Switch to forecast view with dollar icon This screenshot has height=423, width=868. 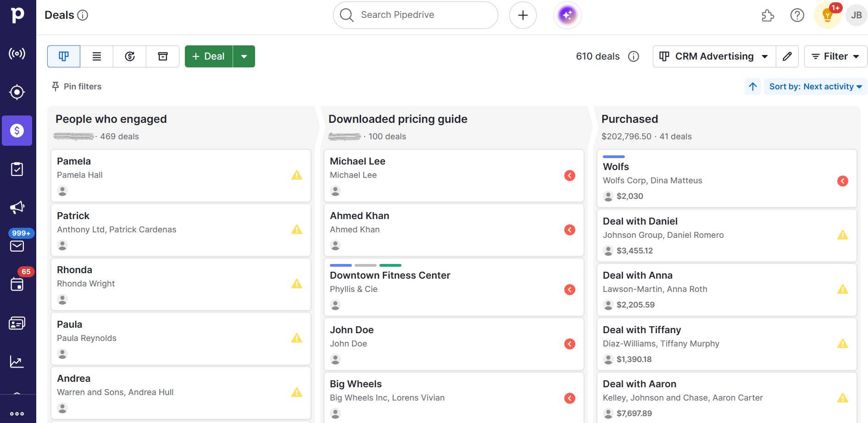tap(129, 56)
